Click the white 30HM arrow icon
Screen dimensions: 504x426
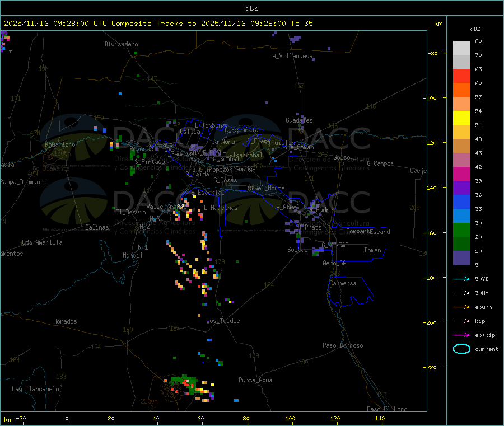[x=461, y=293]
